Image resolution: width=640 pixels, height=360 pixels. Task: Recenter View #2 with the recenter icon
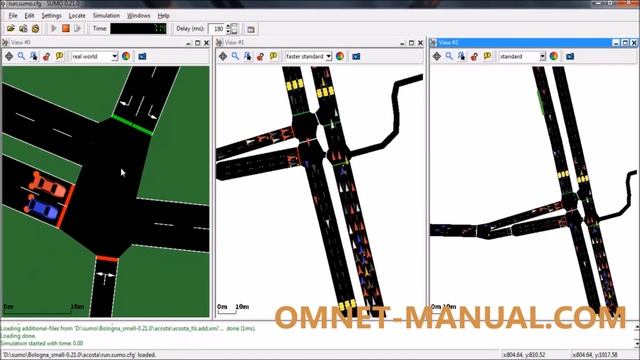(x=437, y=56)
